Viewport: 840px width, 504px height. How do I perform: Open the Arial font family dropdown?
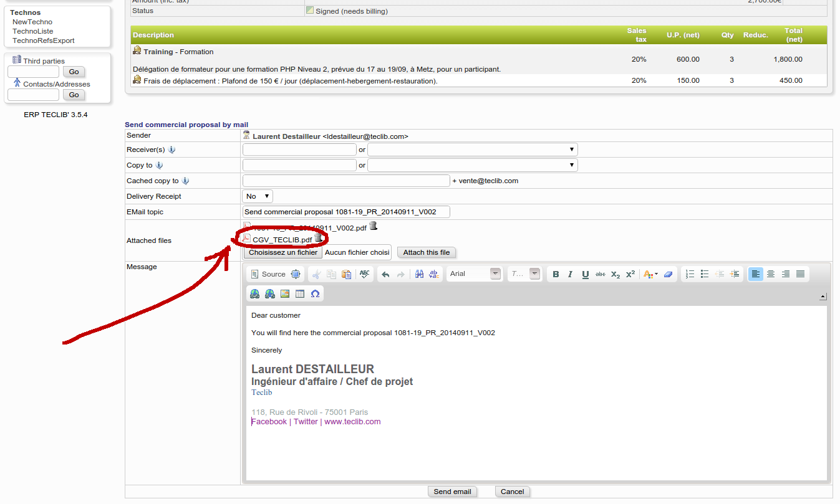(x=474, y=274)
